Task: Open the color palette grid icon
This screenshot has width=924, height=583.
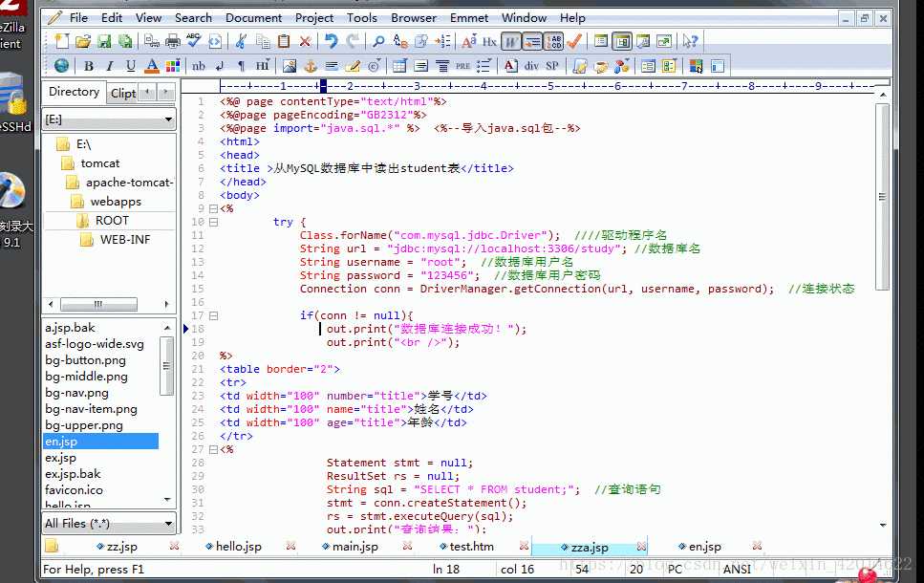Action: [173, 66]
